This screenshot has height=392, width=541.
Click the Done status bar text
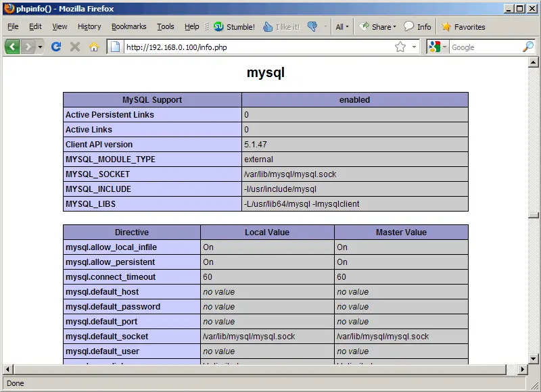[x=15, y=383]
